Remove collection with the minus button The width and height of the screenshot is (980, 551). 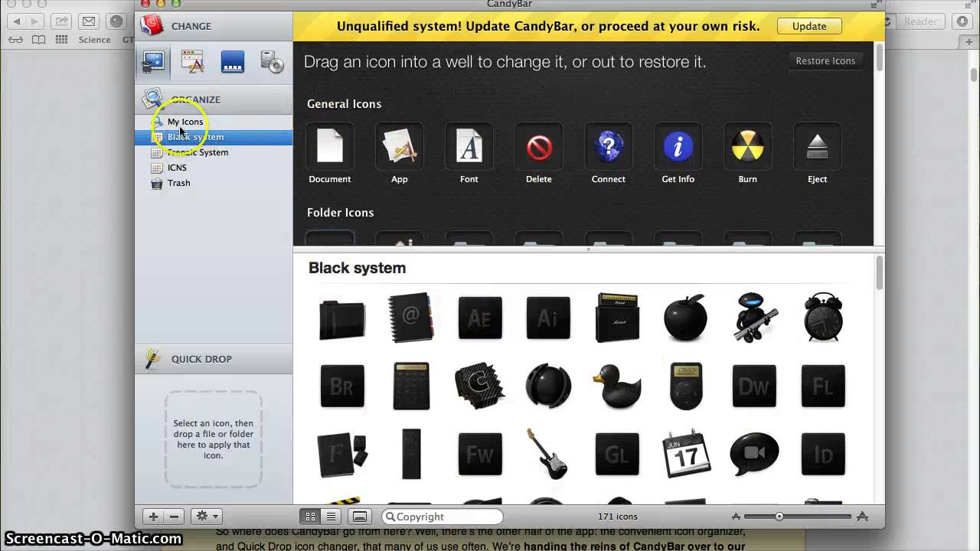click(174, 517)
